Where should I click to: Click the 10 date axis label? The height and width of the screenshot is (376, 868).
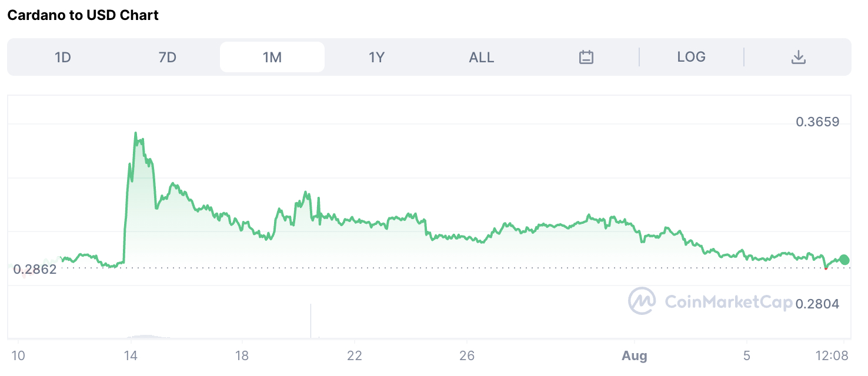pos(18,355)
